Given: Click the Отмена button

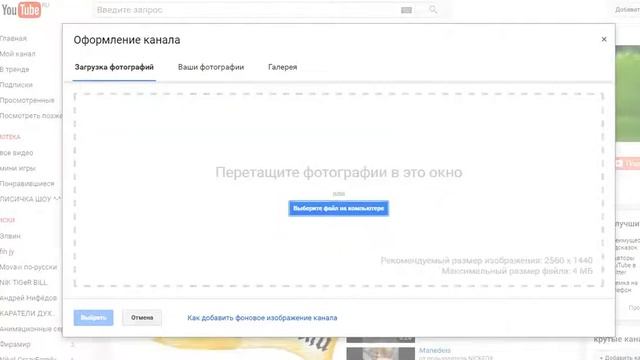Looking at the screenshot, I should pyautogui.click(x=142, y=318).
